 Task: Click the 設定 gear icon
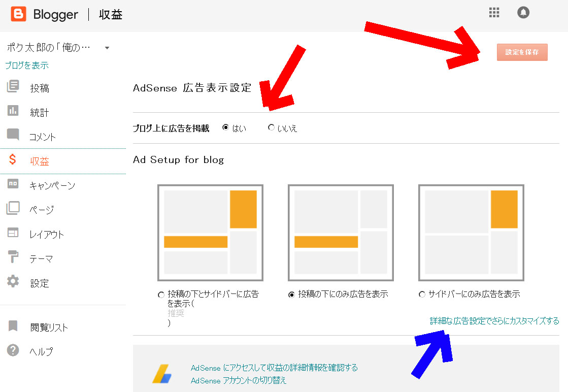point(13,281)
